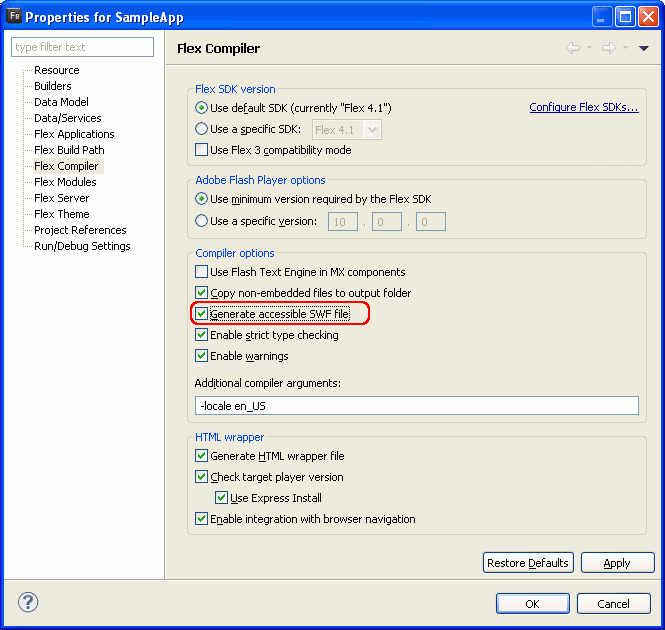Select Use minimum version required option
665x630 pixels.
(x=201, y=199)
